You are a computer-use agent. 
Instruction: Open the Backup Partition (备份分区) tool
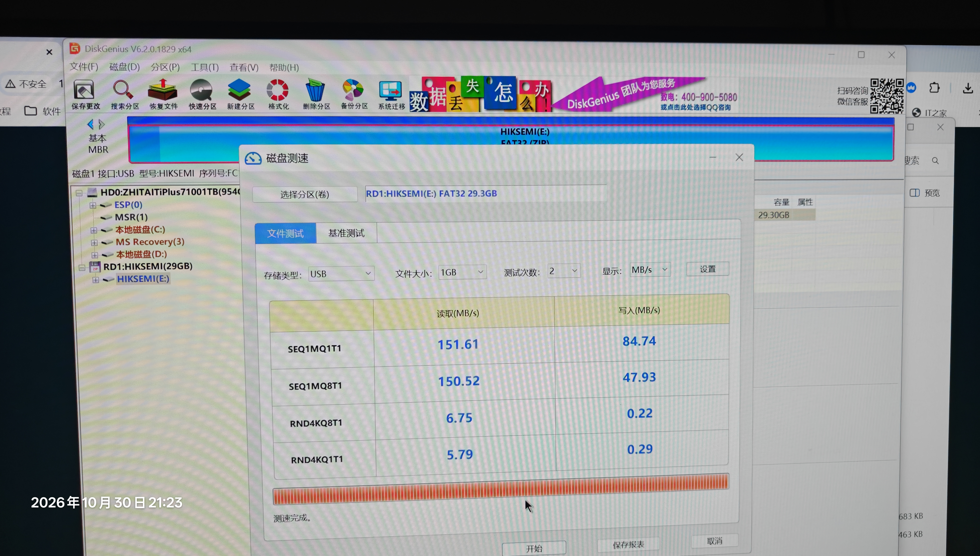(x=354, y=95)
